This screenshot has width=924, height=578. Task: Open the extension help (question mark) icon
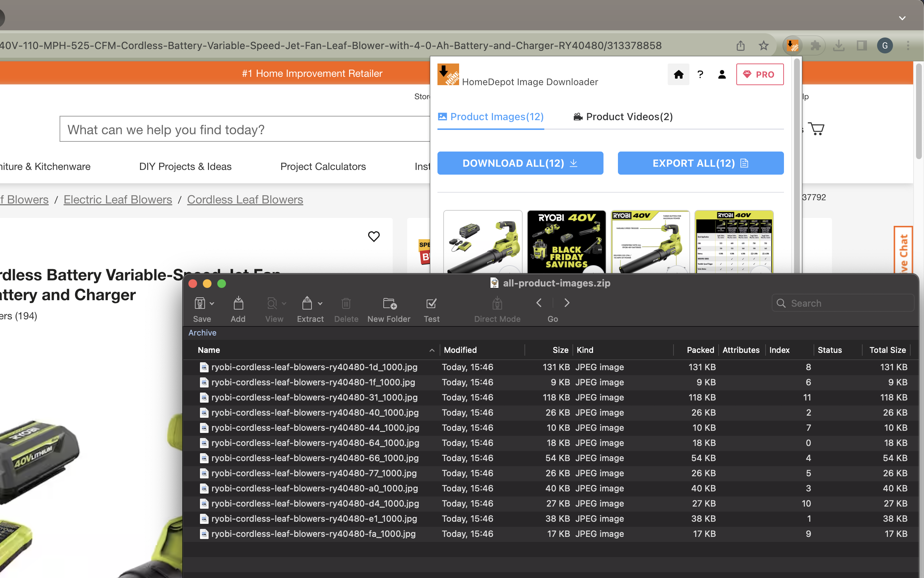(x=700, y=74)
